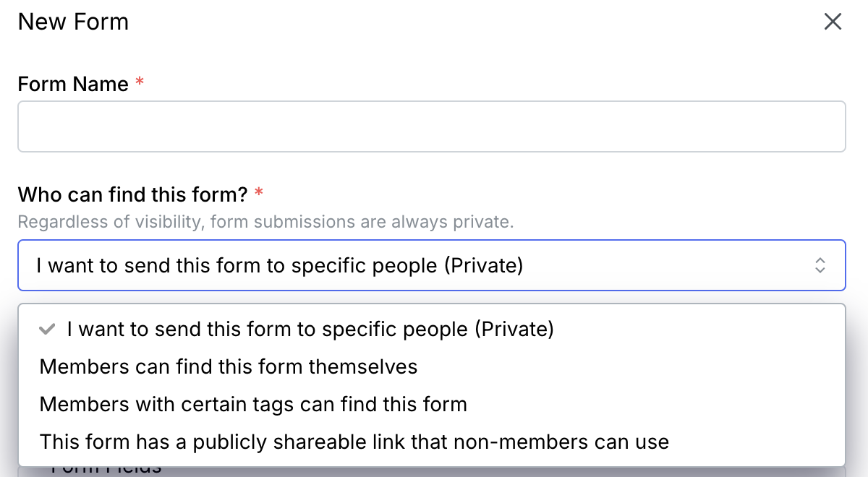Click the close X on the New Form dialog
868x477 pixels.
(x=833, y=22)
